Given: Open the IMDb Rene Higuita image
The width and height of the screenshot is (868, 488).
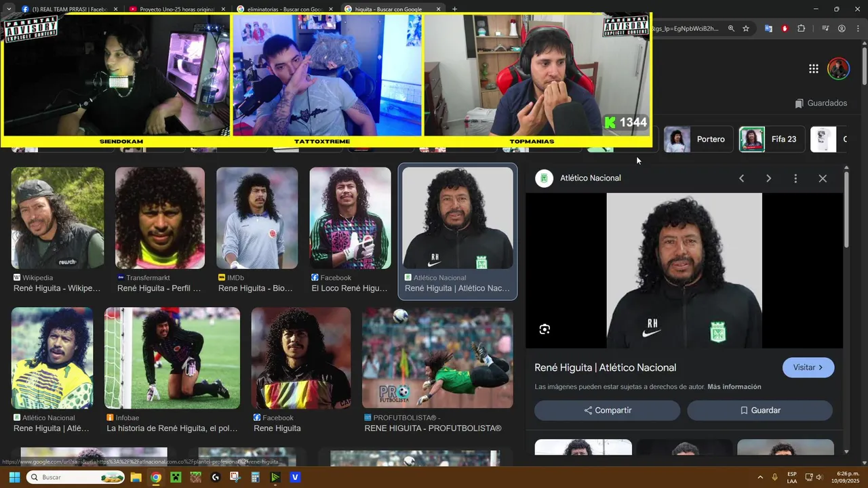Looking at the screenshot, I should point(257,218).
